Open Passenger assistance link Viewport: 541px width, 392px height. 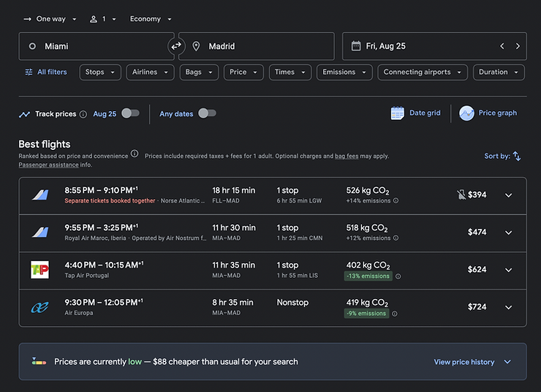(49, 165)
